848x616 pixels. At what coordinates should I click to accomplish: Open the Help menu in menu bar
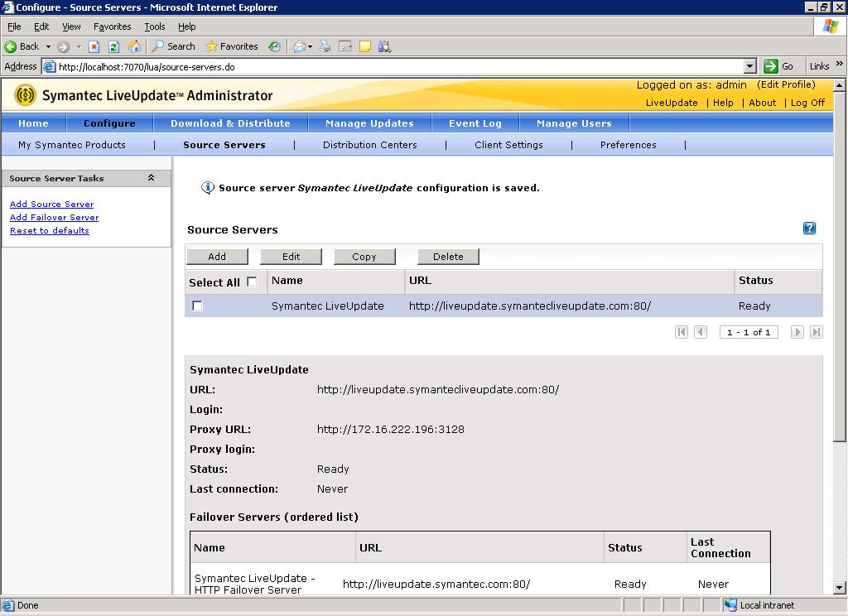click(186, 26)
